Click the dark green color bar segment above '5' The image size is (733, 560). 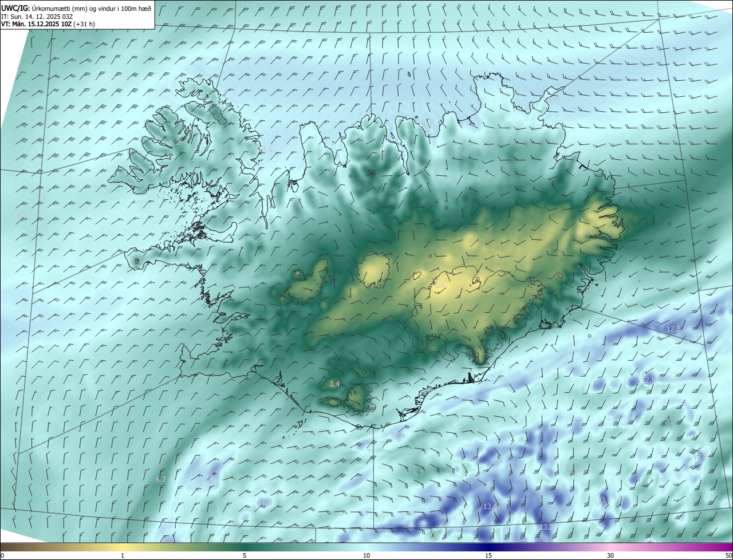click(245, 547)
